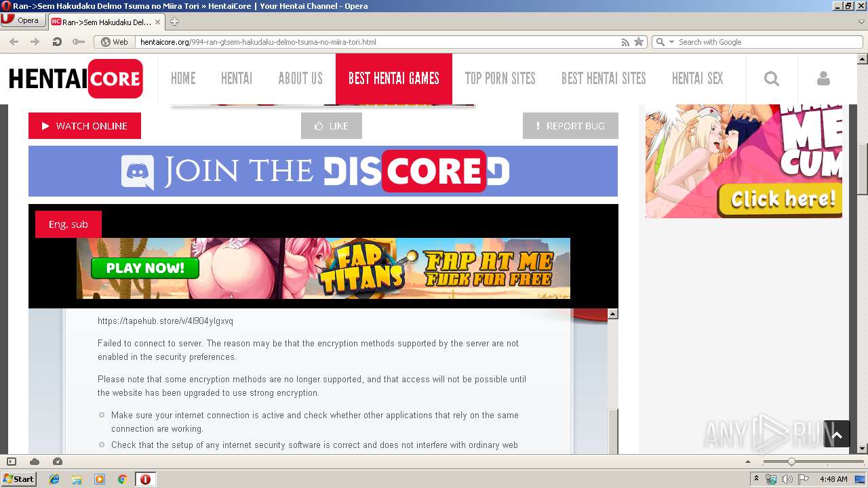Screen dimensions: 868x488
Task: Open the Windows Start menu
Action: click(x=19, y=479)
